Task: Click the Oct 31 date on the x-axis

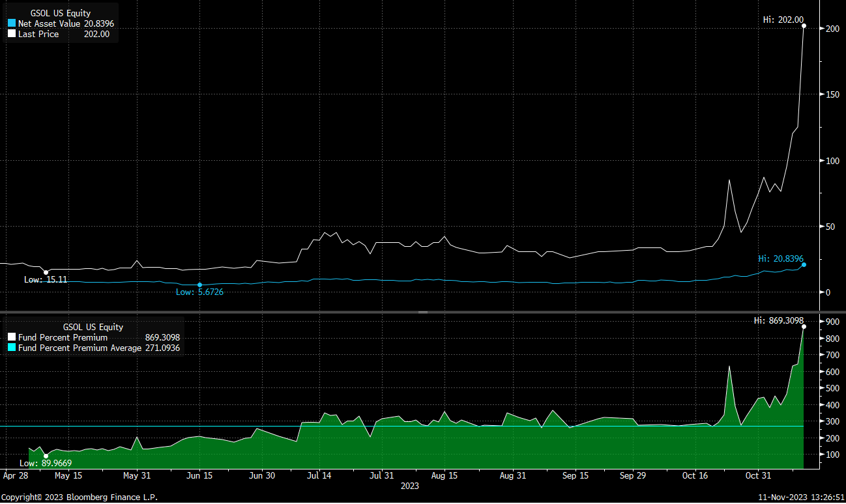Action: tap(757, 475)
